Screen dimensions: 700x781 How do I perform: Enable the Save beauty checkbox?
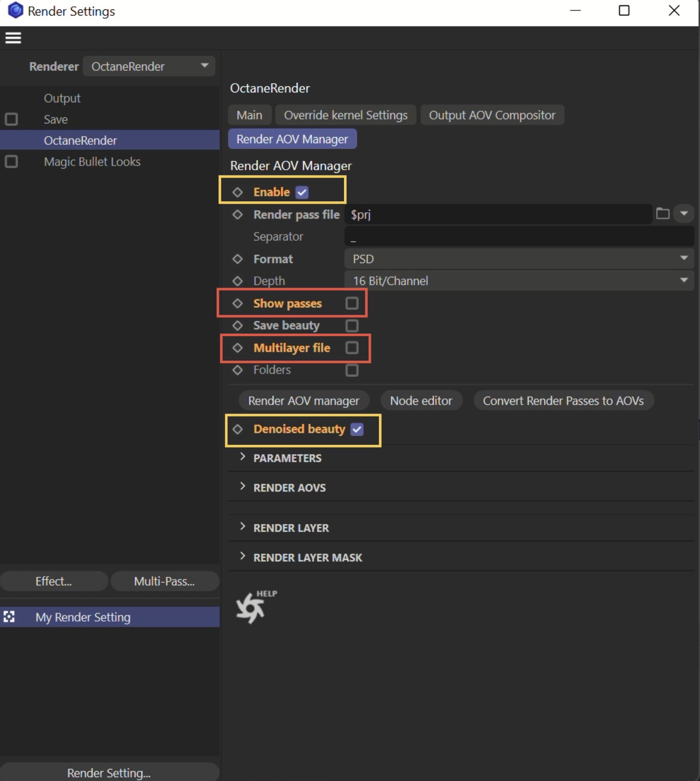(x=352, y=326)
